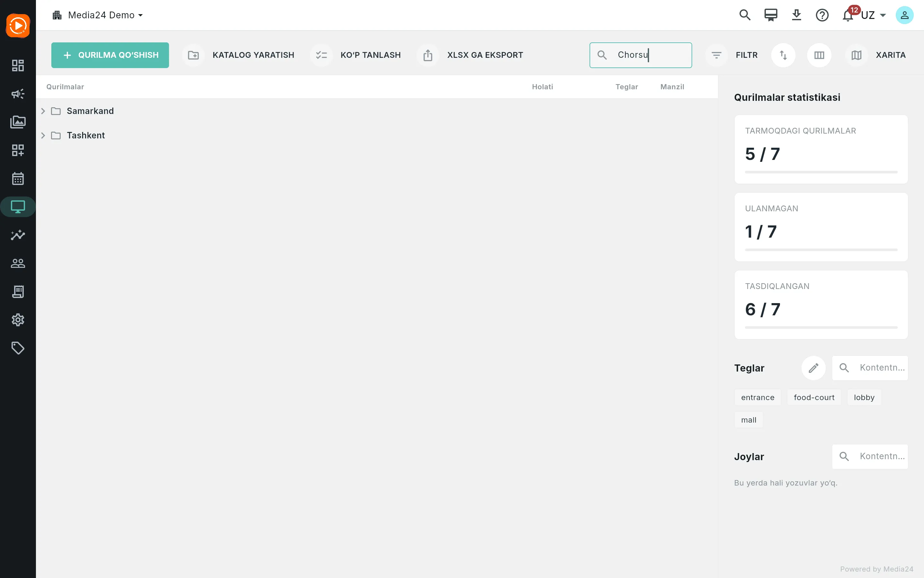The height and width of the screenshot is (578, 924).
Task: Click the Powered by Media24 text
Action: [x=877, y=569]
